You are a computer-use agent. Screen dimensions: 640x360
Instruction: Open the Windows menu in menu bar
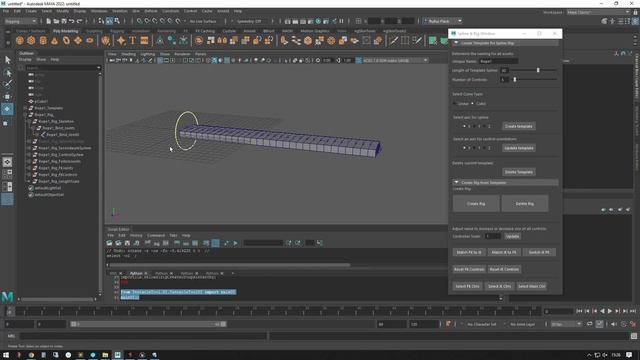(x=99, y=11)
